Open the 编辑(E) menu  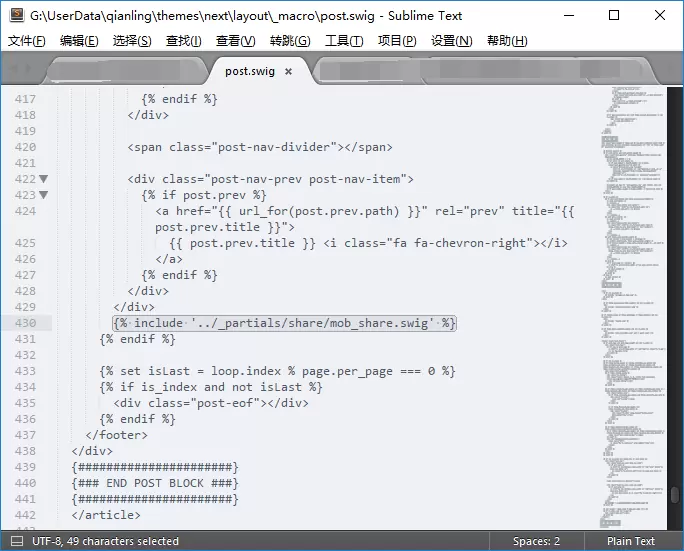pos(79,41)
